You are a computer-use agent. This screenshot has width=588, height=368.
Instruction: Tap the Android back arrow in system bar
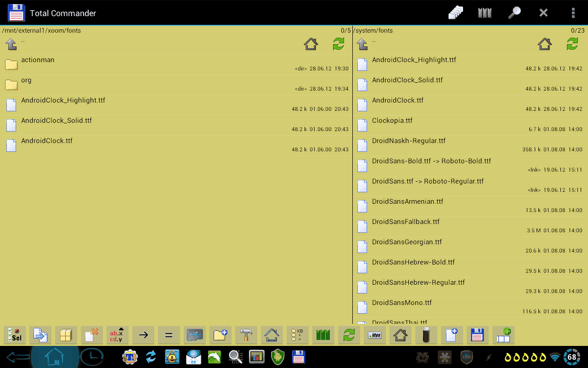pos(18,357)
